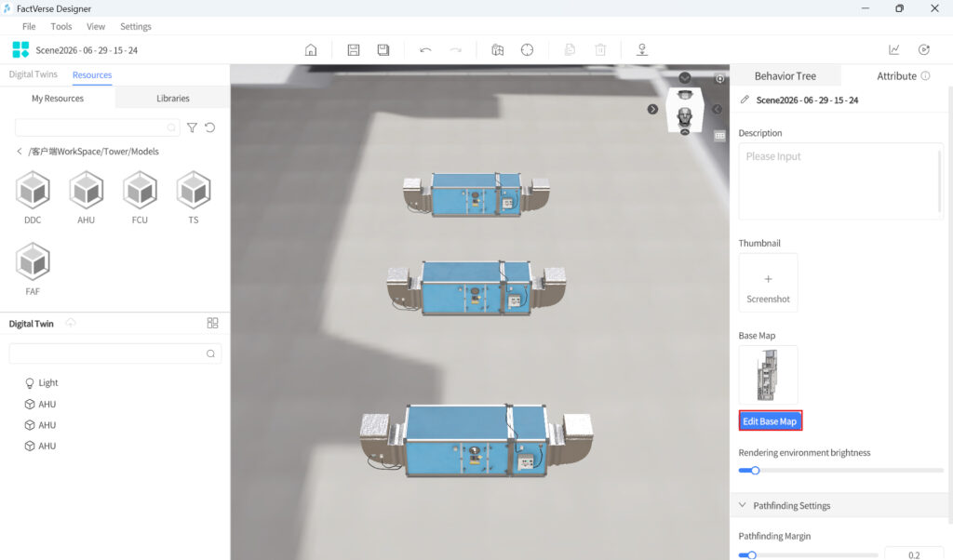Open the View menu
This screenshot has height=560, width=953.
click(96, 27)
